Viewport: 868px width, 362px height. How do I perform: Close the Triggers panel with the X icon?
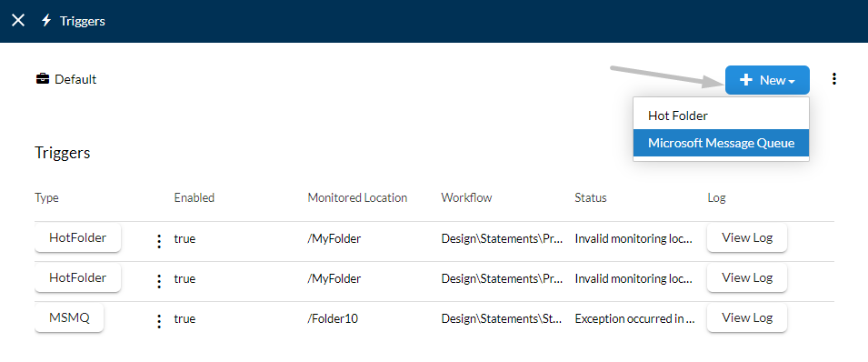pos(18,21)
